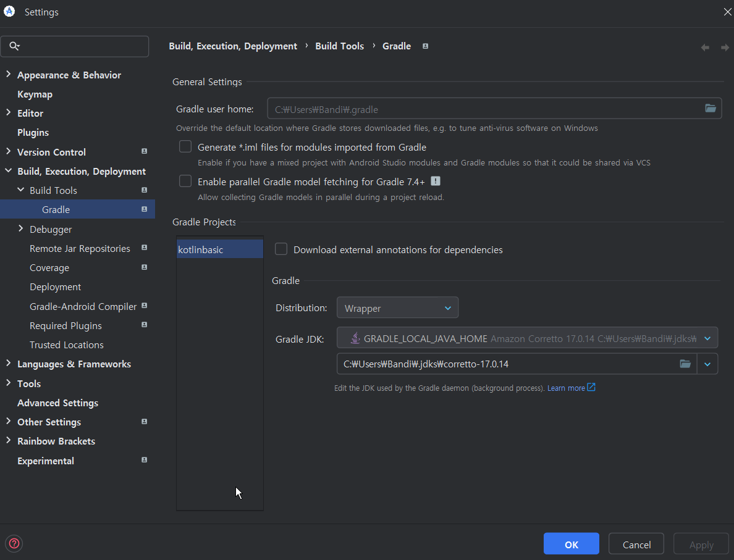
Task: Expand the Debugger node
Action: pyautogui.click(x=20, y=228)
